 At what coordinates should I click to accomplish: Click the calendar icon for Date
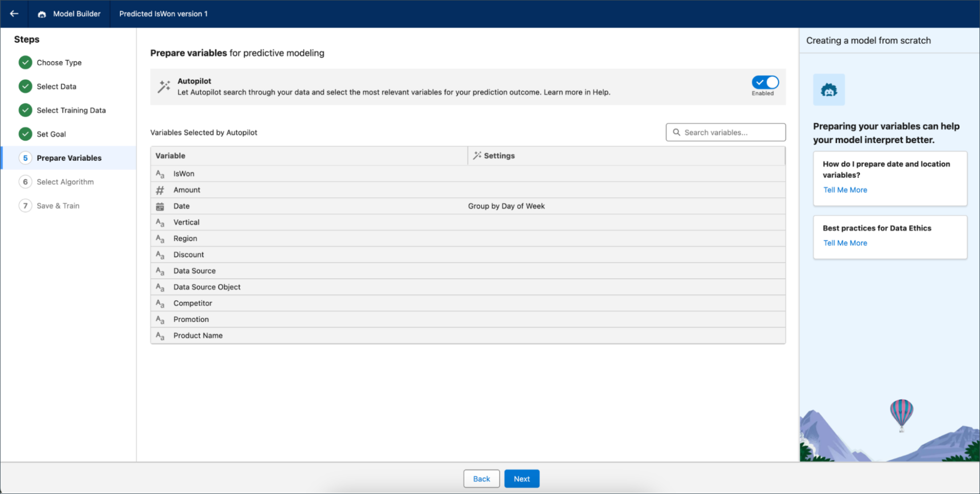pos(160,206)
